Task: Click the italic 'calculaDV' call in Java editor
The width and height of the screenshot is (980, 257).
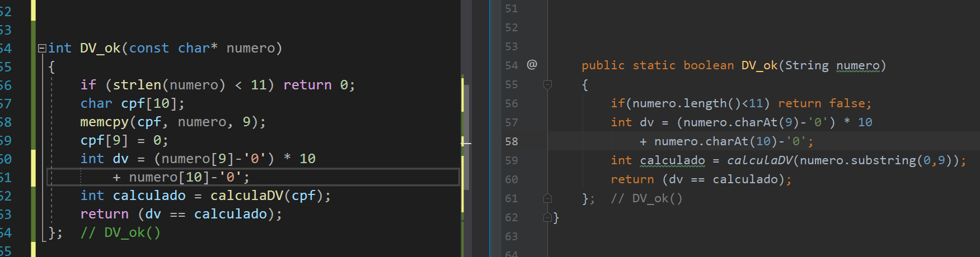Action: coord(759,160)
